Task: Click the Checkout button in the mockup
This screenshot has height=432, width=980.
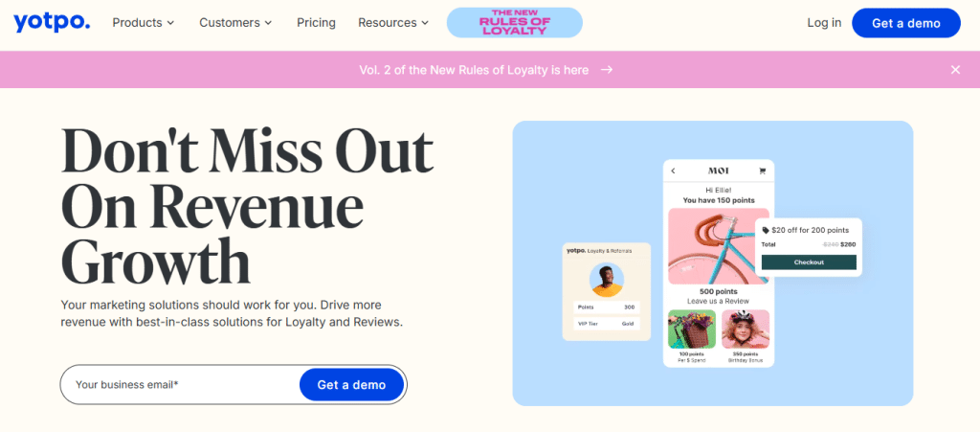Action: point(809,261)
